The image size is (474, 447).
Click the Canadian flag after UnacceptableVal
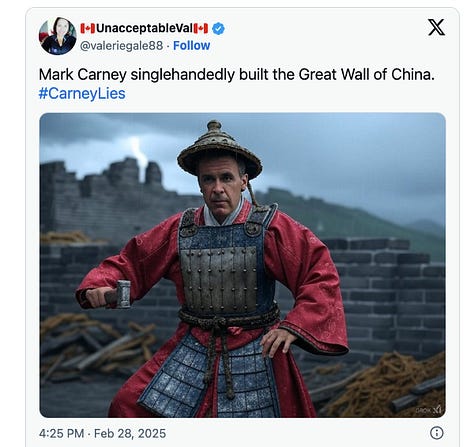click(x=201, y=29)
